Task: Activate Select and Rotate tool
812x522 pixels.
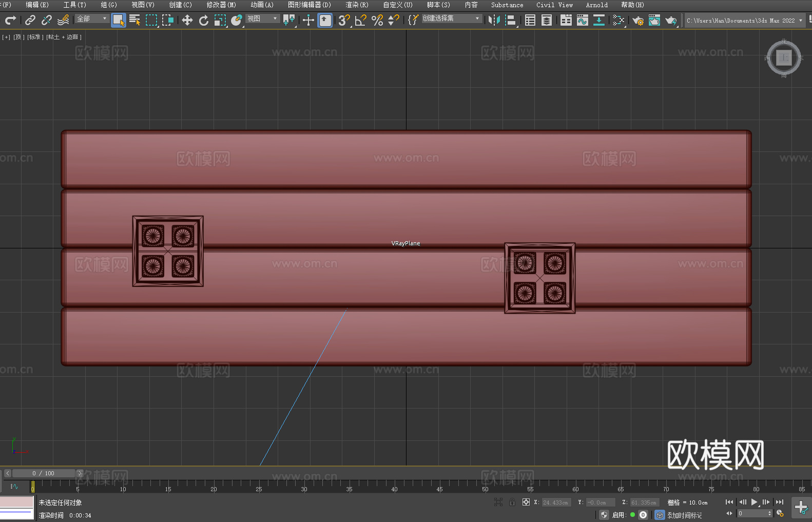Action: tap(204, 20)
